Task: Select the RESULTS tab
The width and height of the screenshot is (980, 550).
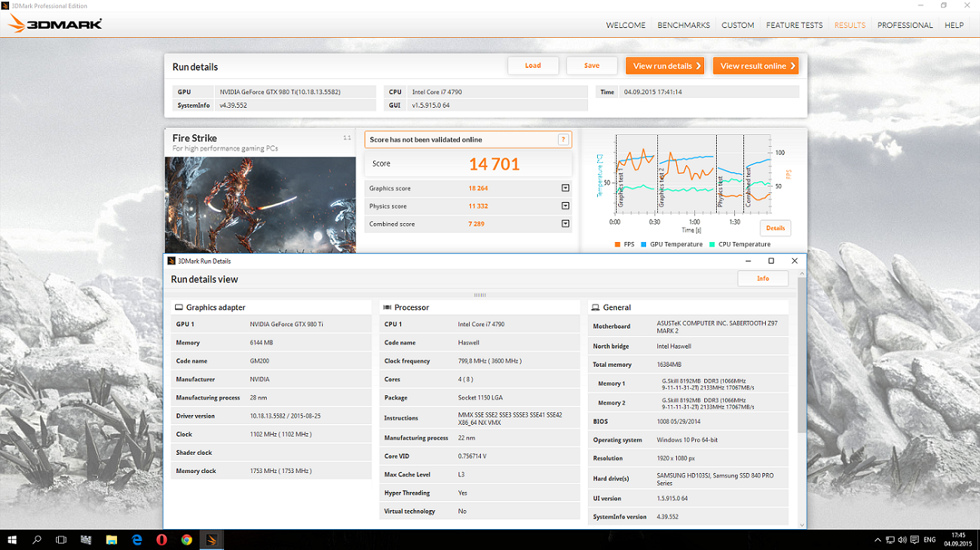Action: click(x=850, y=25)
